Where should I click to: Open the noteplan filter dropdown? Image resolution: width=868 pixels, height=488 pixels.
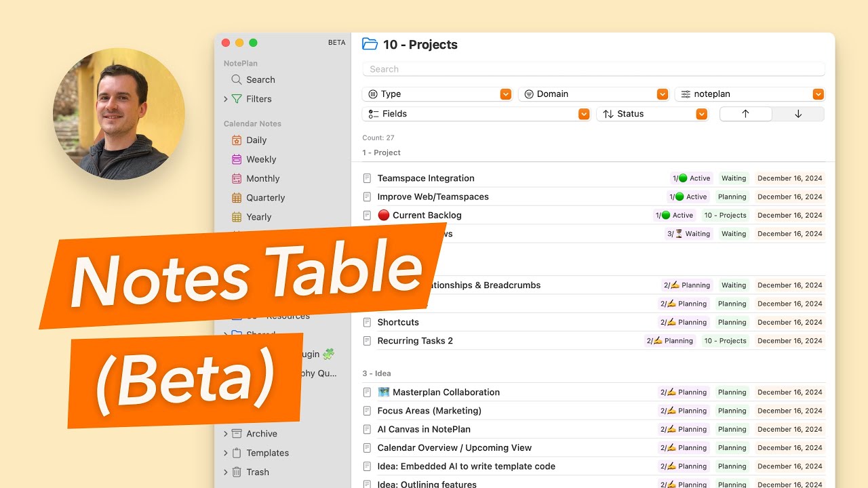coord(750,94)
